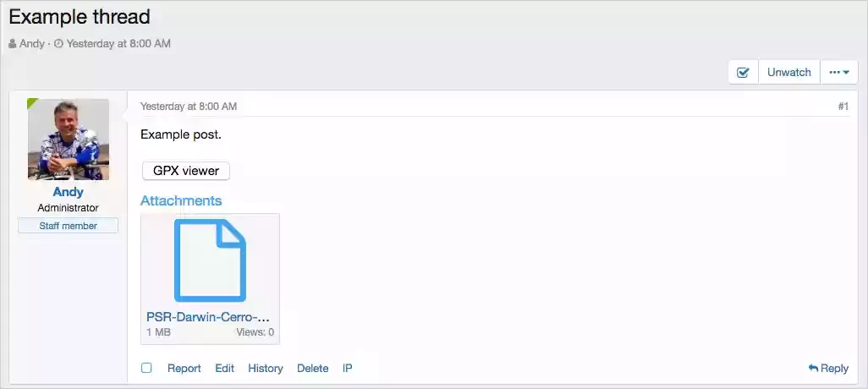The width and height of the screenshot is (868, 389).
Task: Click thread start date next to clock icon
Action: (x=118, y=43)
